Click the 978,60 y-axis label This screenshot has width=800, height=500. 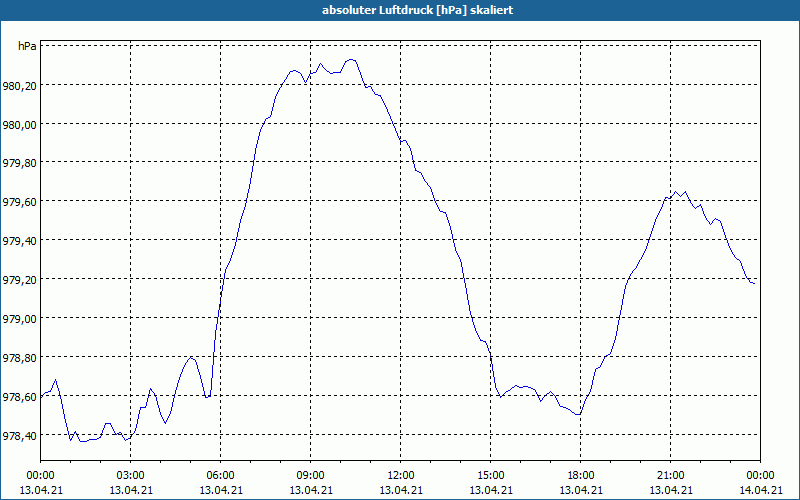pyautogui.click(x=19, y=396)
